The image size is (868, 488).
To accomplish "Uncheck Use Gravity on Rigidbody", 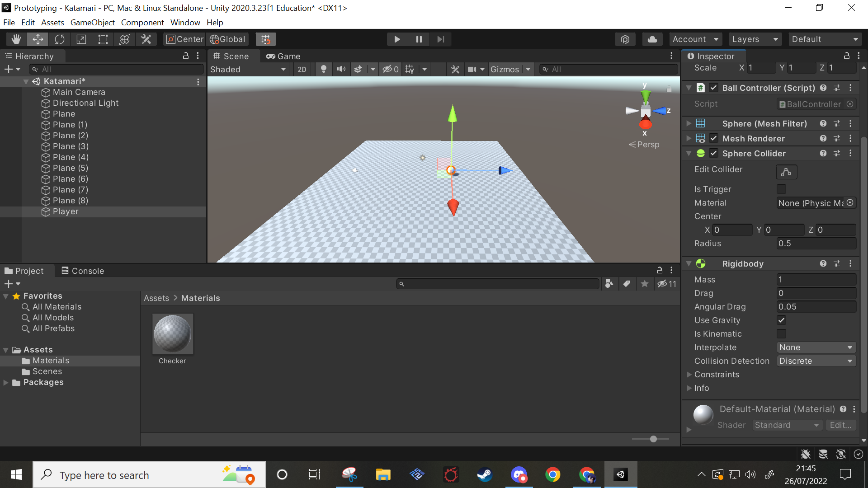I will 781,320.
